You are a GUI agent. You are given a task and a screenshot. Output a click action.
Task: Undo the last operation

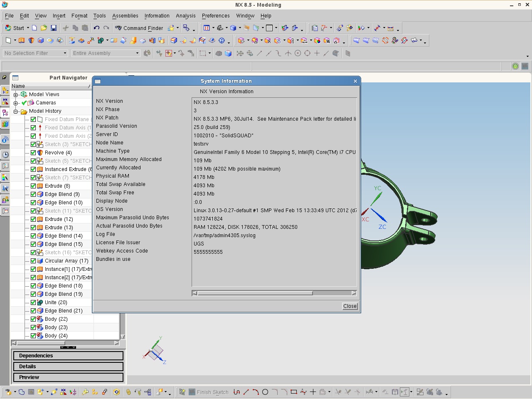(x=96, y=28)
